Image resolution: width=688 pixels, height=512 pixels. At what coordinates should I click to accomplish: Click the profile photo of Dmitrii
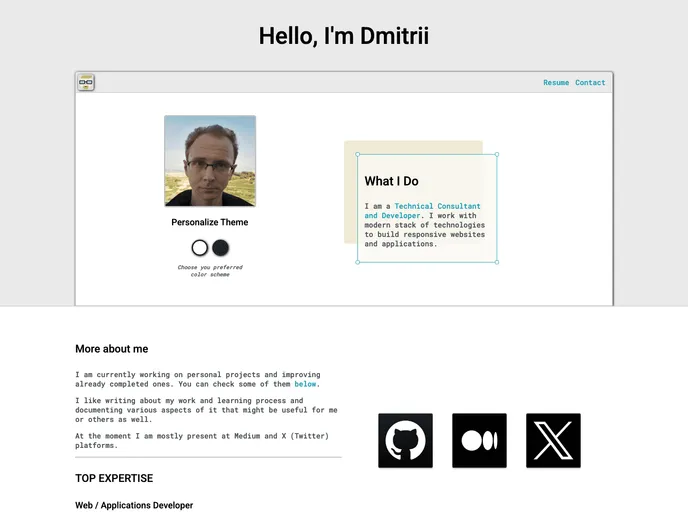[x=210, y=161]
